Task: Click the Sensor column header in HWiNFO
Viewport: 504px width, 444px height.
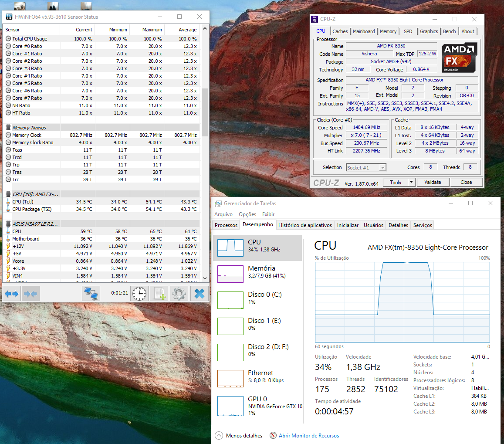Action: (31, 30)
